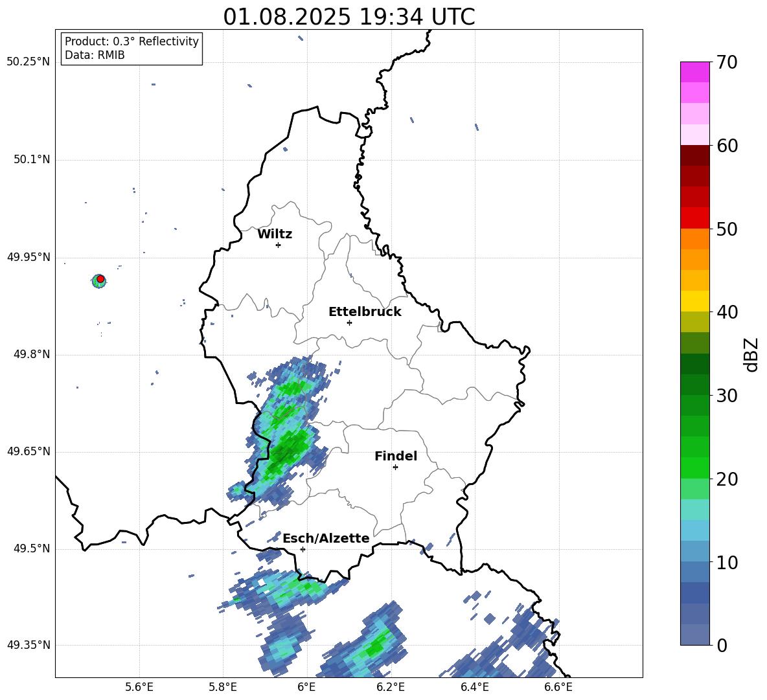The image size is (767, 700).
Task: Click the 'Data: RMIB' text
Action: pos(95,55)
